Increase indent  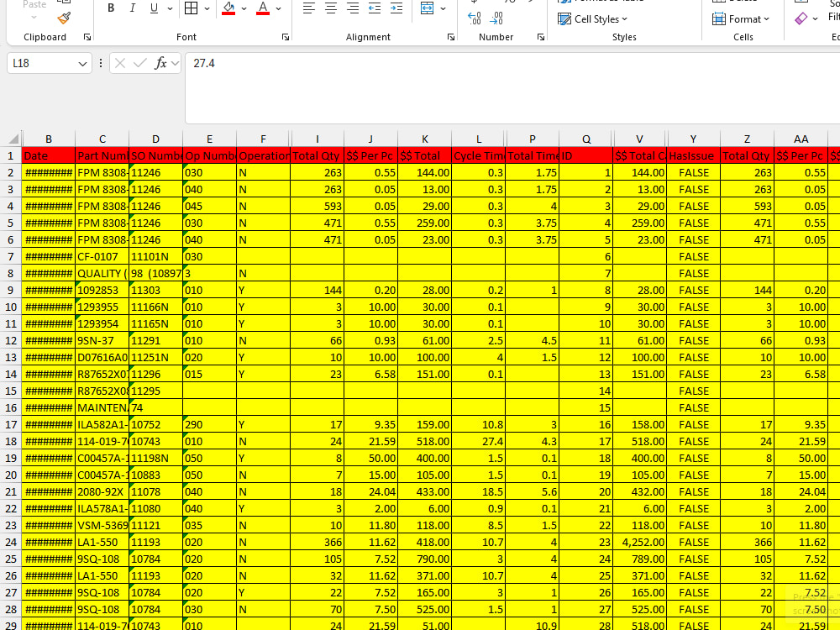coord(396,8)
